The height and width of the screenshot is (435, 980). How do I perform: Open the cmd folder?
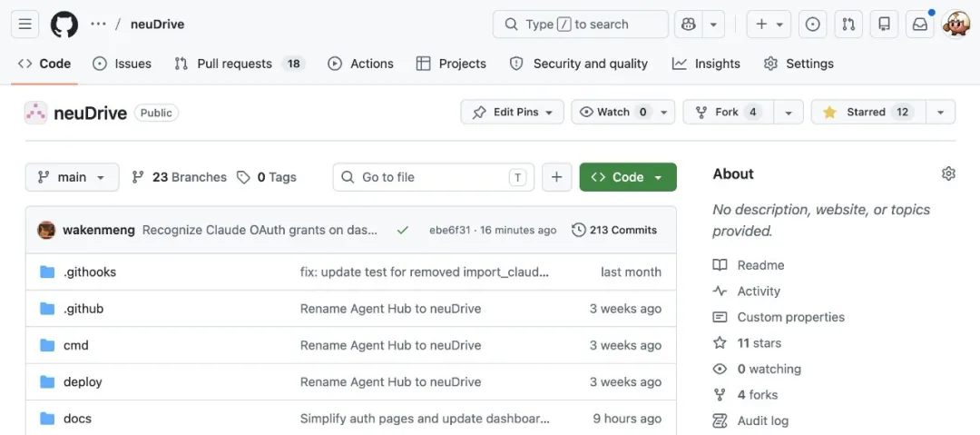(76, 345)
